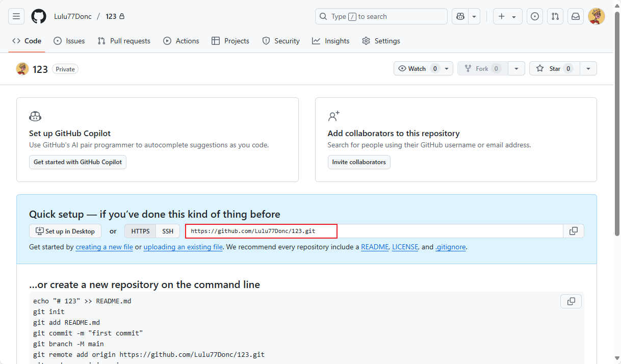
Task: Click the repository clone URL field
Action: point(374,231)
